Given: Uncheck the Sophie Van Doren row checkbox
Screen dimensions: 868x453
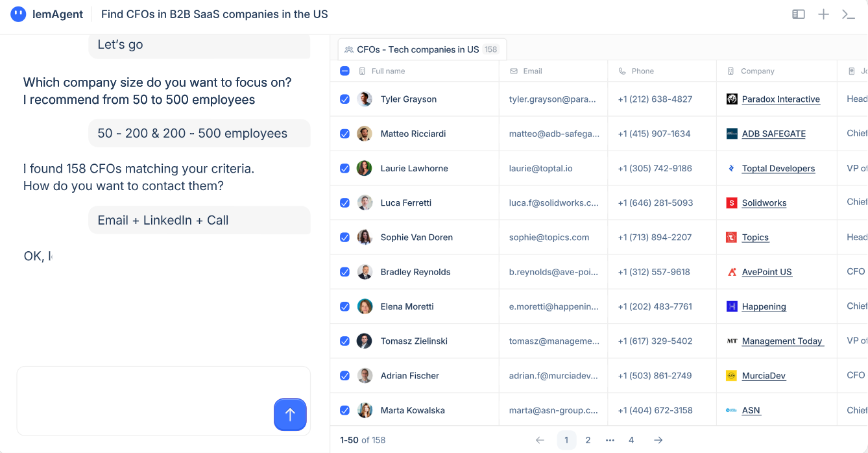Looking at the screenshot, I should pyautogui.click(x=344, y=238).
